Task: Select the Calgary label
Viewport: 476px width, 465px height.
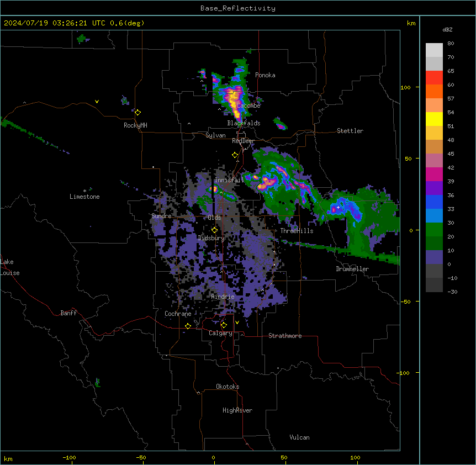Action: (x=220, y=333)
